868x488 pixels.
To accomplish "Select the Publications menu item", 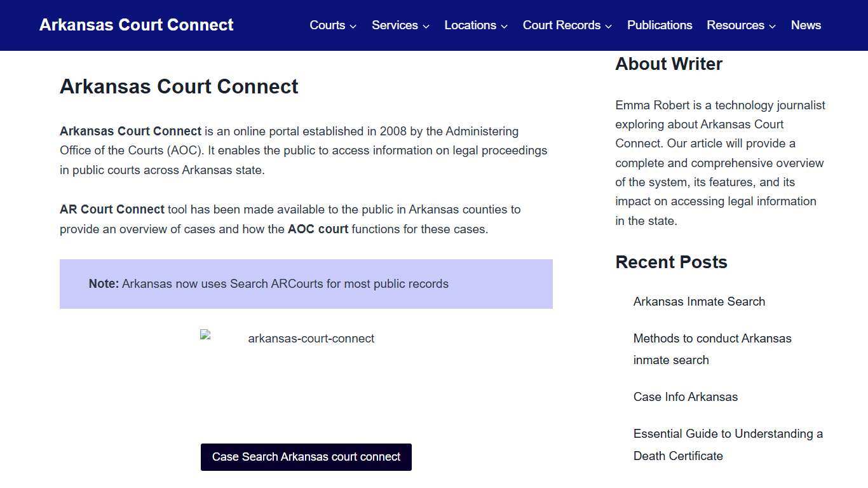I will (x=660, y=25).
